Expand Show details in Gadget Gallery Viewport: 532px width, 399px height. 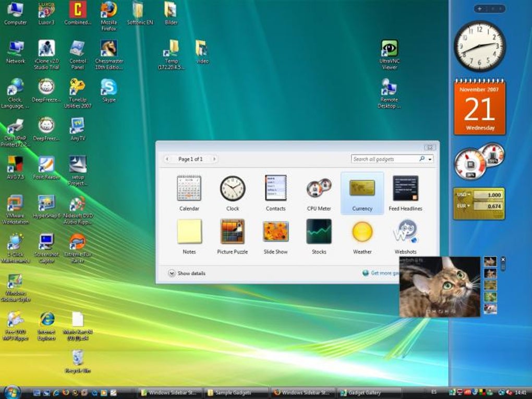pyautogui.click(x=187, y=273)
